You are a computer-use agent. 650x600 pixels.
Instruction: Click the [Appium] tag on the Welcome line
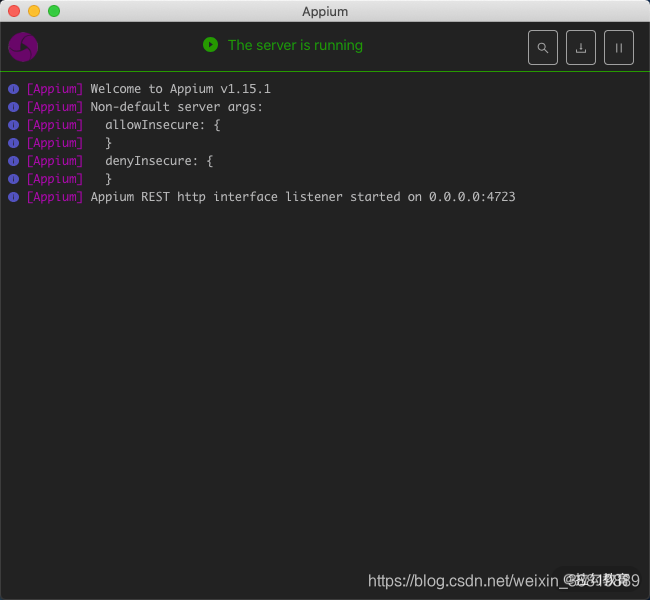tap(55, 89)
